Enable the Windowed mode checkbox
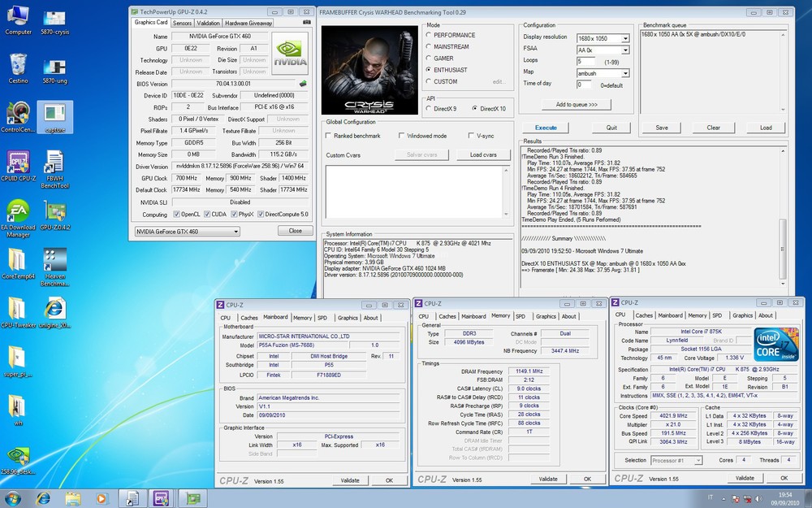This screenshot has height=508, width=812. [401, 135]
